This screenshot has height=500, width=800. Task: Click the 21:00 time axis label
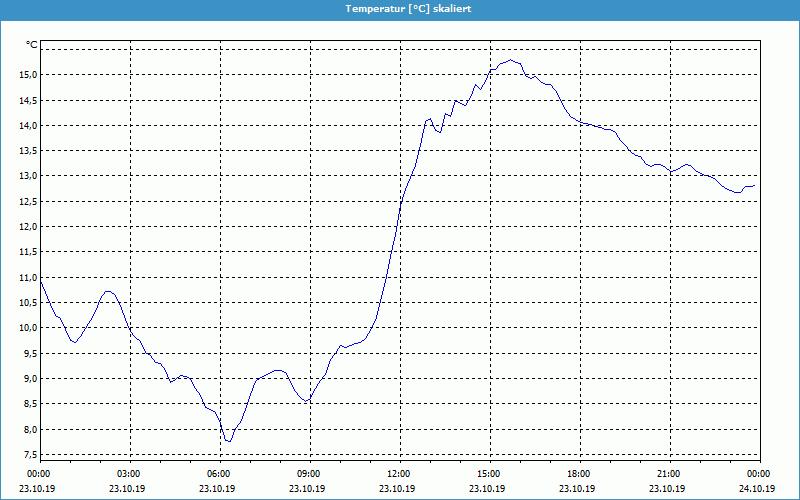coord(669,474)
